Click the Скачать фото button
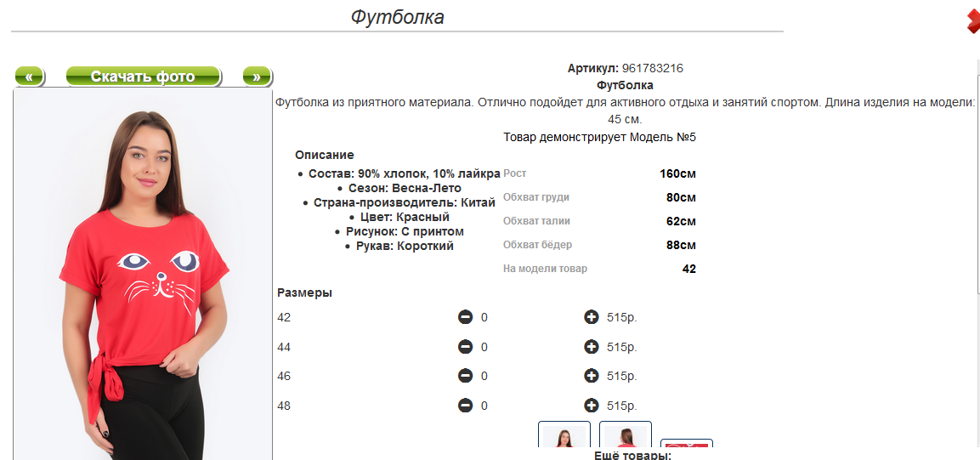This screenshot has height=460, width=980. pos(143,77)
